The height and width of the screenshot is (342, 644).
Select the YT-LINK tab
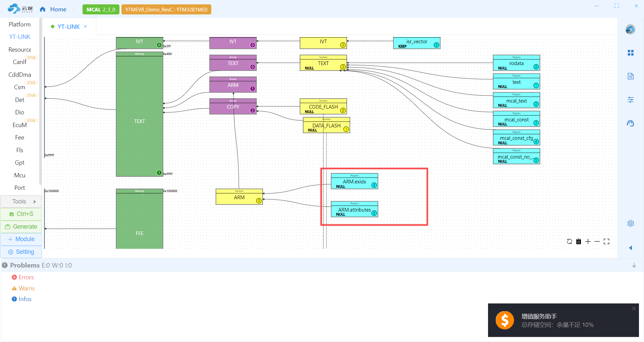(68, 27)
